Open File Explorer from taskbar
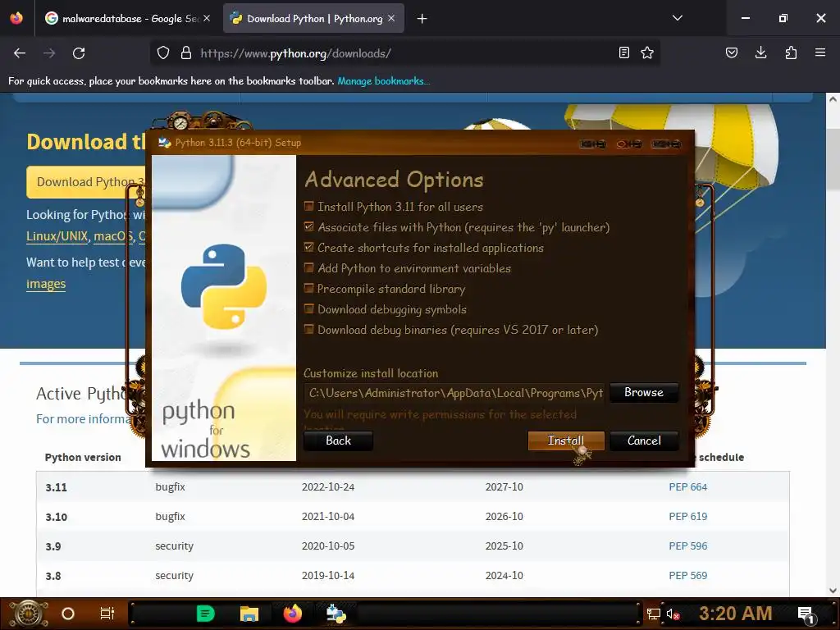The height and width of the screenshot is (630, 840). pos(249,614)
